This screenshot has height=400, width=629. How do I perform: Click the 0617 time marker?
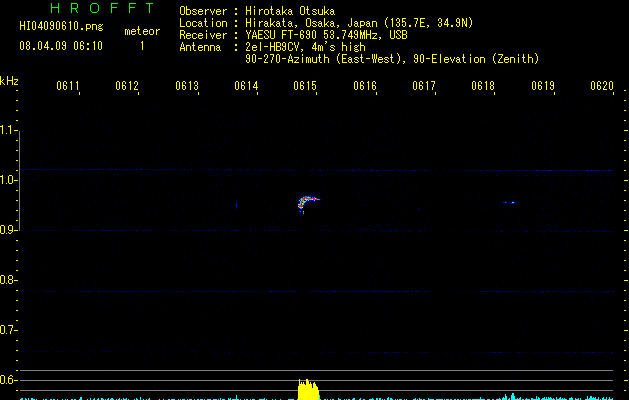click(424, 86)
